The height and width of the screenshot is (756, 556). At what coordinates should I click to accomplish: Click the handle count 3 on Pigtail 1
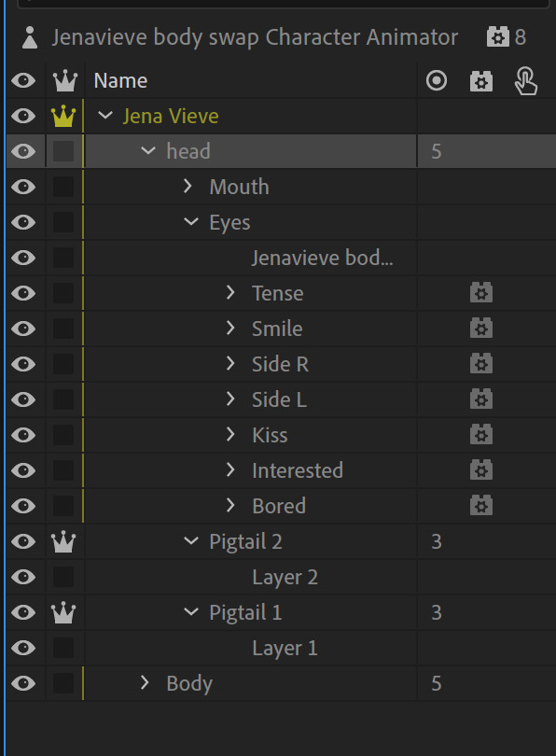[x=436, y=613]
